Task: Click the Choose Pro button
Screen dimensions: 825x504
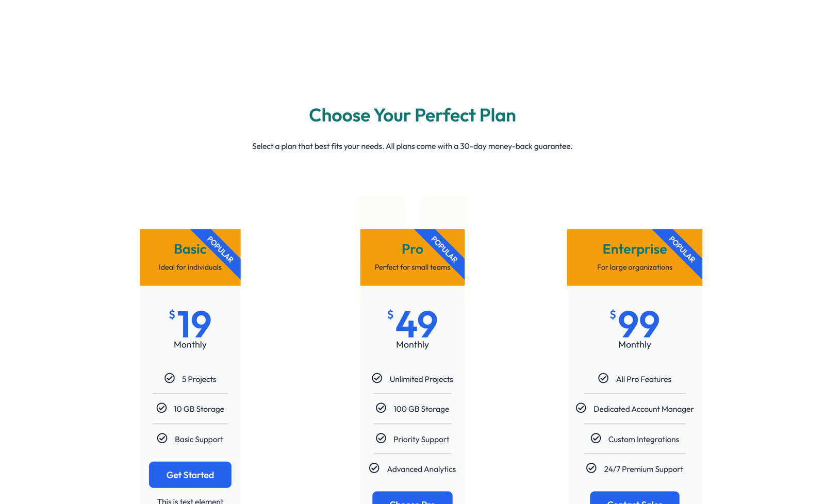Action: click(412, 500)
